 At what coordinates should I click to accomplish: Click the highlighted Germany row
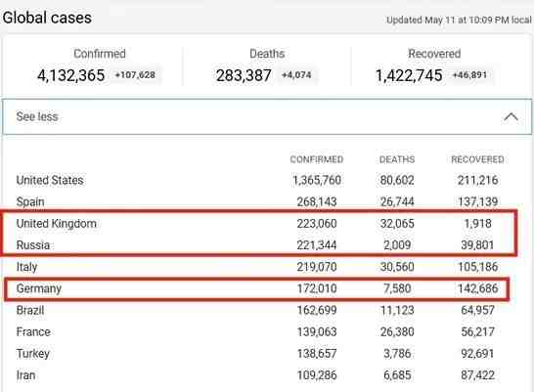click(257, 289)
